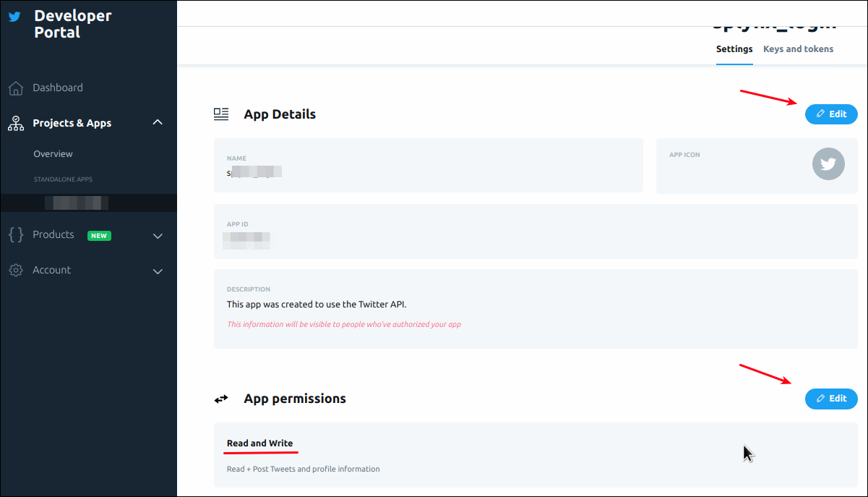This screenshot has height=497, width=868.
Task: Select the blurred standalone app in sidebar
Action: click(x=77, y=203)
